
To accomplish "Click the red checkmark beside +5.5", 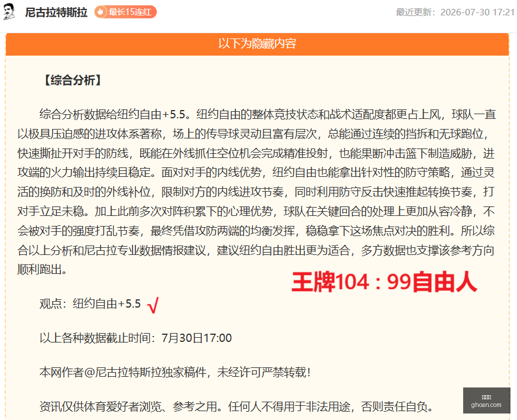I will (153, 305).
